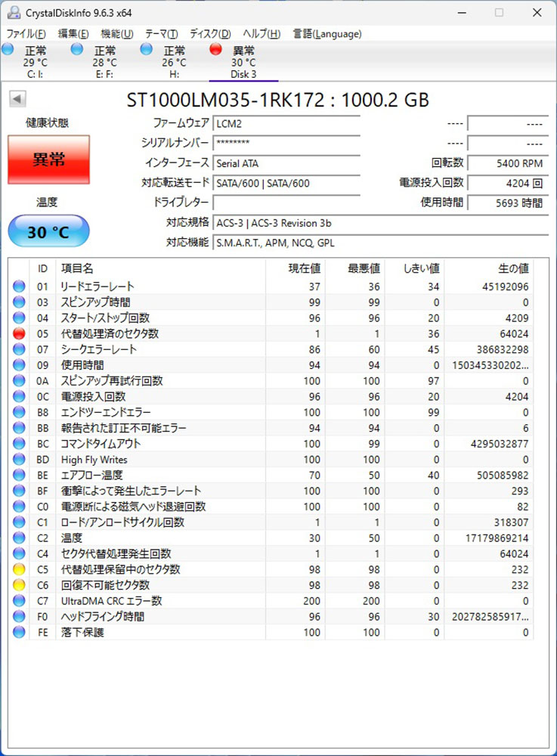This screenshot has width=557, height=756.
Task: Click the blue status orb for C: I:
Action: click(8, 49)
